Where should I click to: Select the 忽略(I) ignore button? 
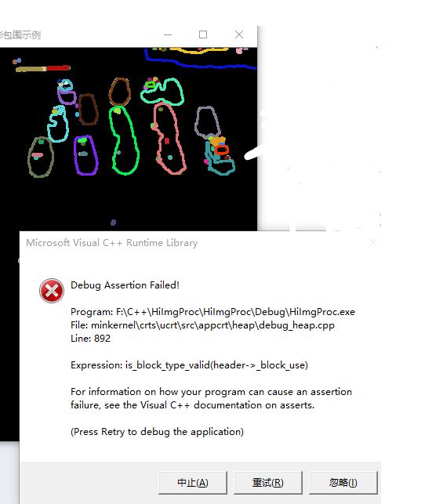coord(343,482)
